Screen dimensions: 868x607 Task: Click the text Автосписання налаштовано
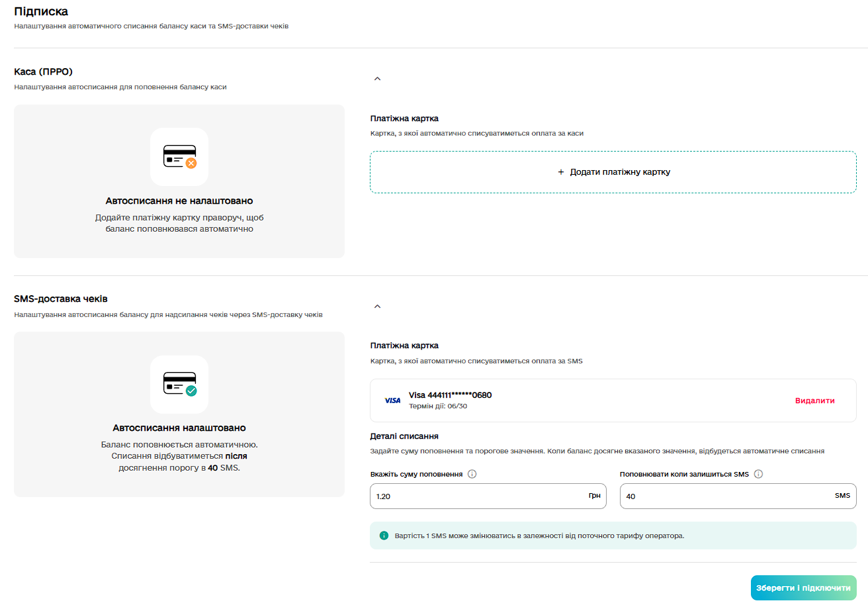179,428
